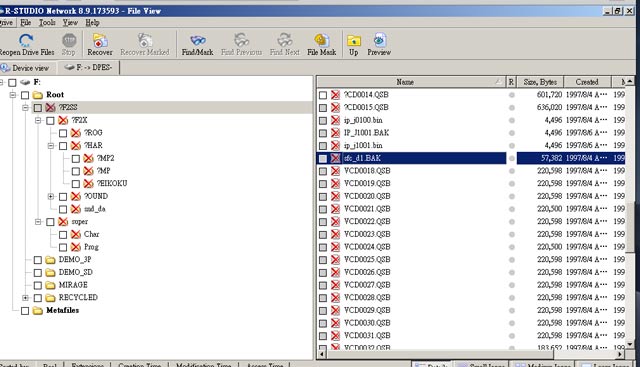Expand the ?OUND tree node

(51, 196)
